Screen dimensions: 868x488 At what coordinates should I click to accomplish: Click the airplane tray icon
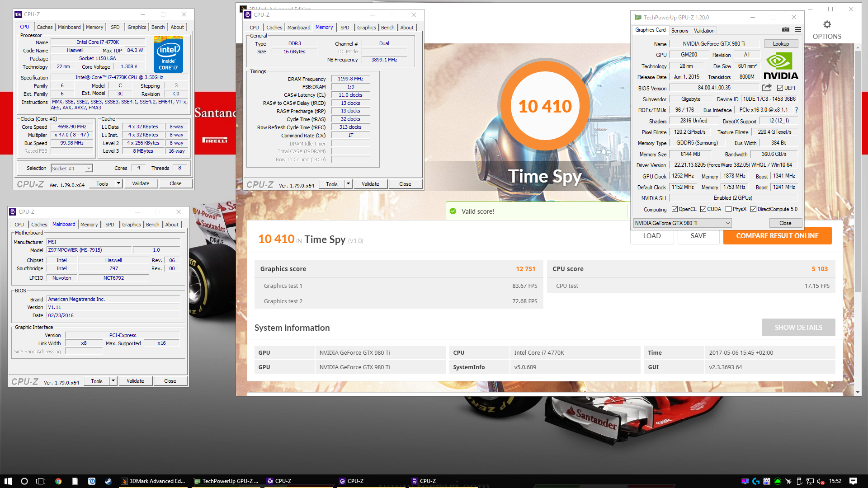(x=788, y=481)
